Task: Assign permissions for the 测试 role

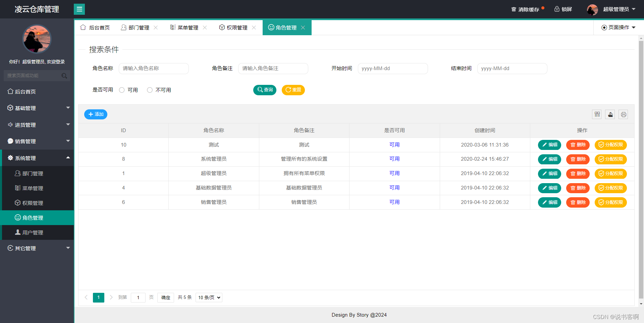Action: (611, 145)
